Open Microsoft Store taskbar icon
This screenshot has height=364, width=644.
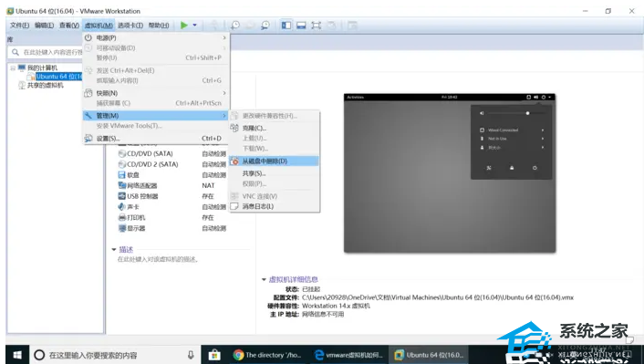pos(214,355)
